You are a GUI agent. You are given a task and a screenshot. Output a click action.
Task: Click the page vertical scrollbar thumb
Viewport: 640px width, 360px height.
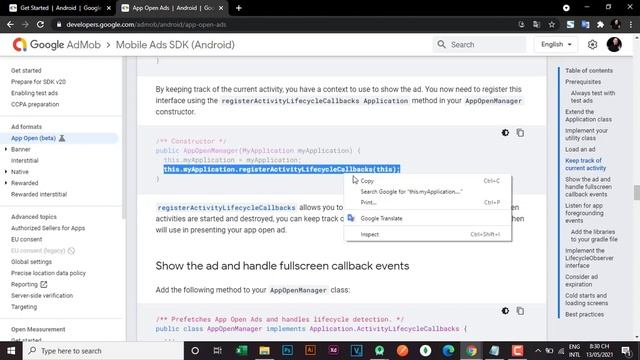(637, 192)
